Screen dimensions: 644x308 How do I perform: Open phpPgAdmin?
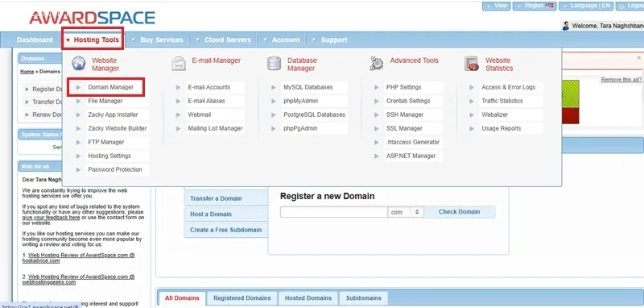[x=300, y=128]
